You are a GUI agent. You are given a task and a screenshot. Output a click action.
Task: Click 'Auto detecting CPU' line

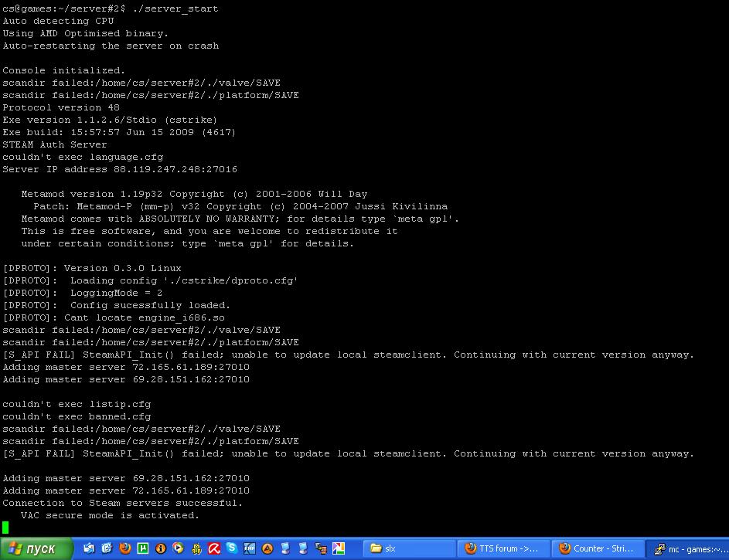[x=58, y=21]
